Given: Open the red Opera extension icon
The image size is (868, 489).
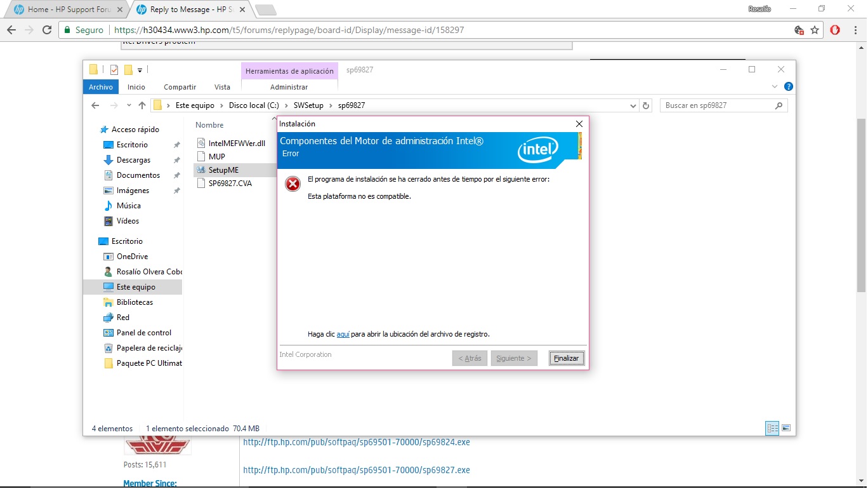Looking at the screenshot, I should click(835, 30).
